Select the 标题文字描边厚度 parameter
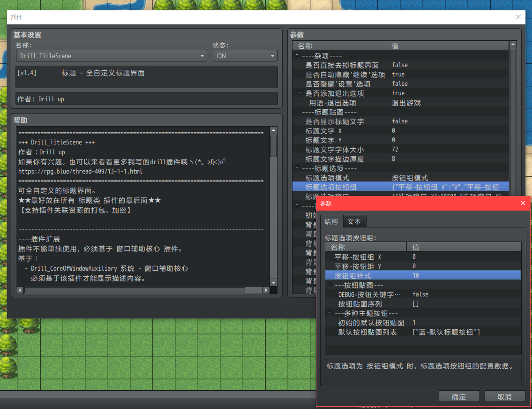The image size is (532, 409). pyautogui.click(x=400, y=159)
